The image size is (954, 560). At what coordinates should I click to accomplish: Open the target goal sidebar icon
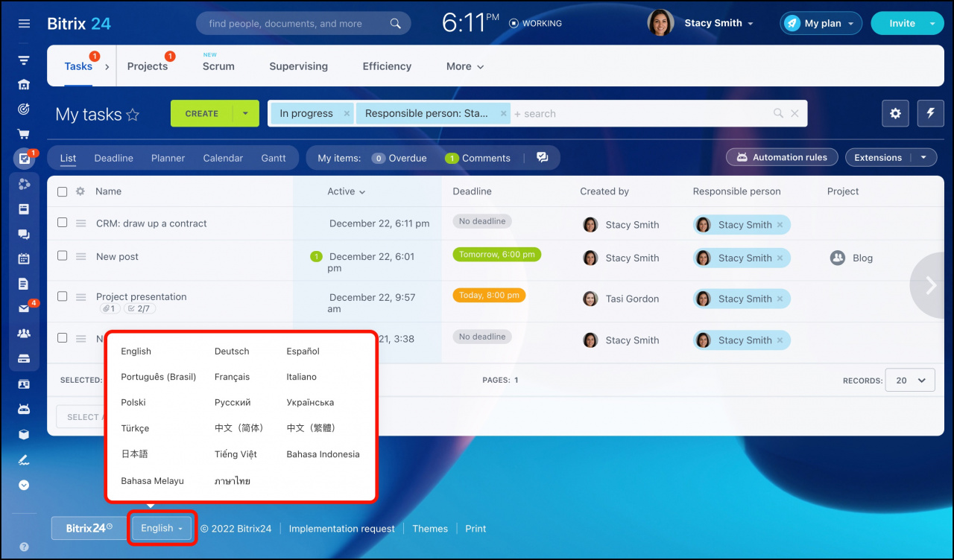click(x=24, y=109)
